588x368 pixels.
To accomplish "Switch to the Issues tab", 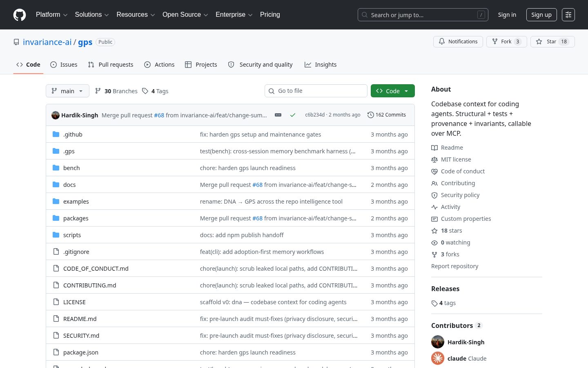I will point(64,65).
